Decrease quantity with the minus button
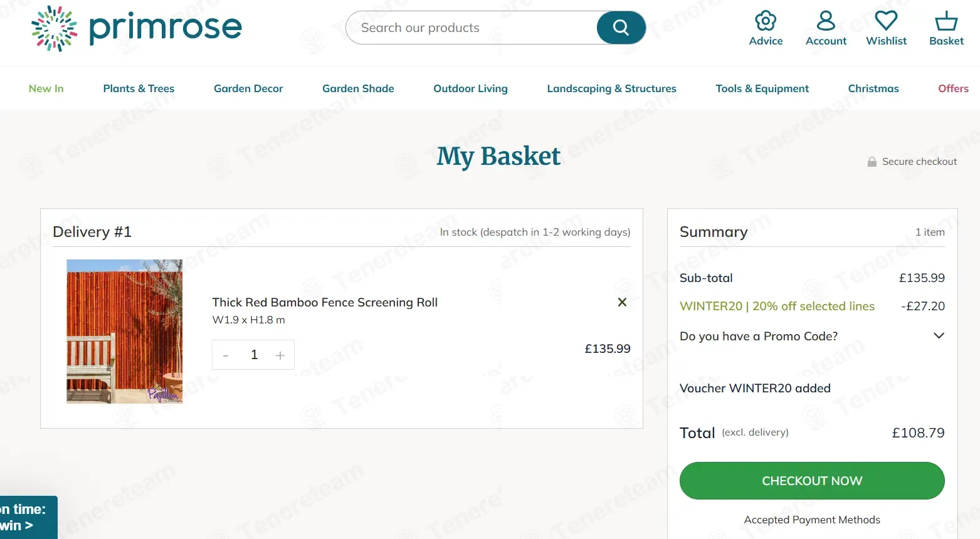The image size is (980, 539). pos(226,355)
